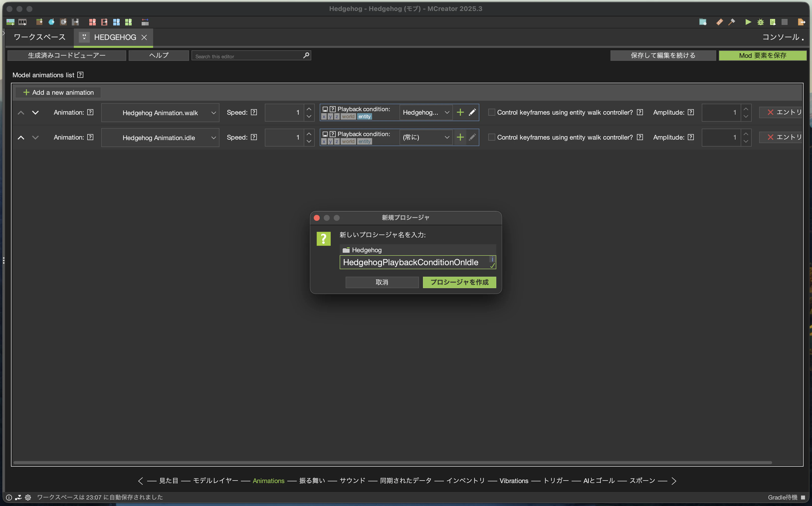Click the export mod file icon
This screenshot has height=506, width=812.
click(x=801, y=22)
